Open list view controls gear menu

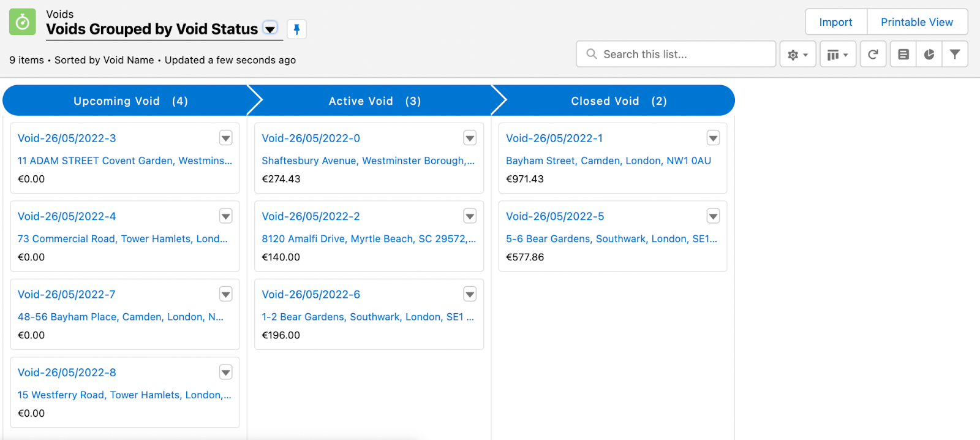(797, 55)
